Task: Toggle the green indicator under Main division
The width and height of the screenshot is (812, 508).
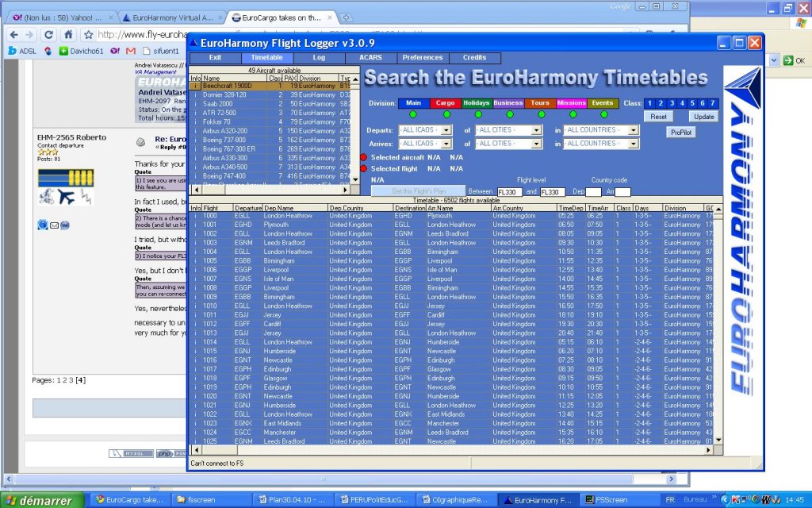Action: click(412, 115)
